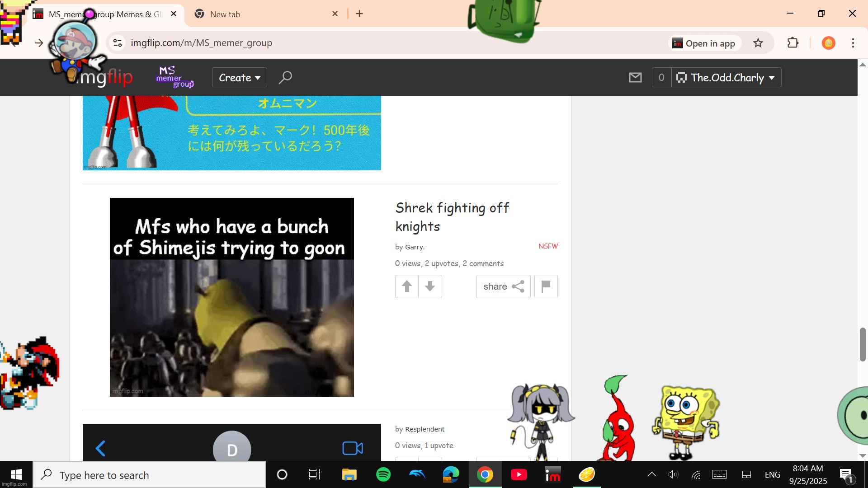Open the Chrome profile avatar
868x488 pixels.
click(x=829, y=43)
